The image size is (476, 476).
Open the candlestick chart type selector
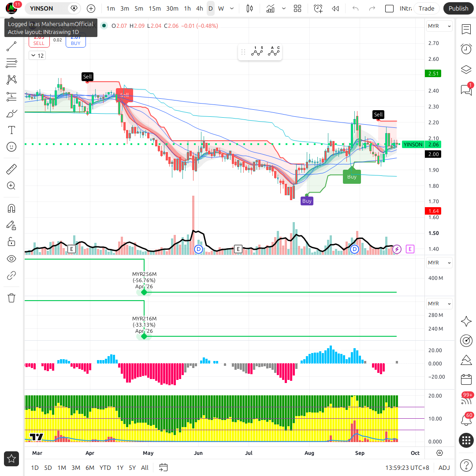tap(249, 8)
